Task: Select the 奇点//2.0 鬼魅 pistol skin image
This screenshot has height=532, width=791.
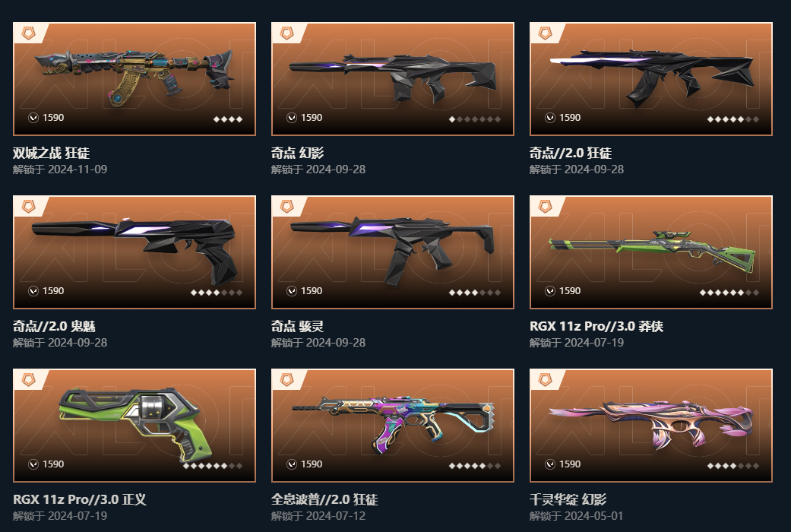Action: 134,252
